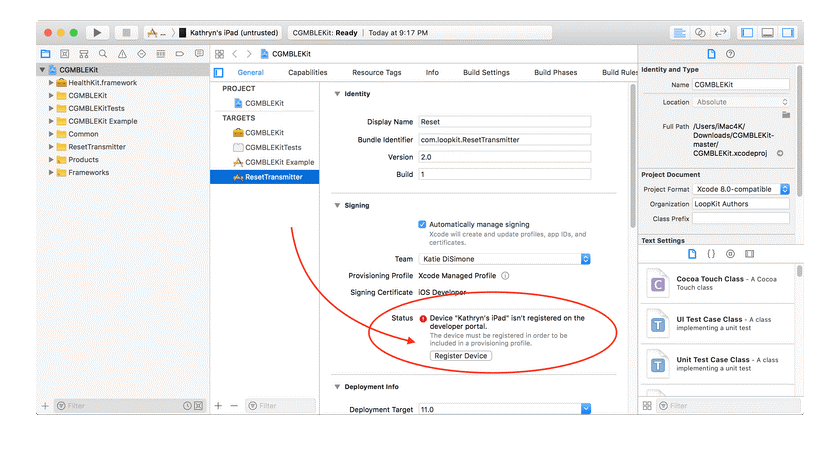Click the Display Name field

pyautogui.click(x=505, y=122)
